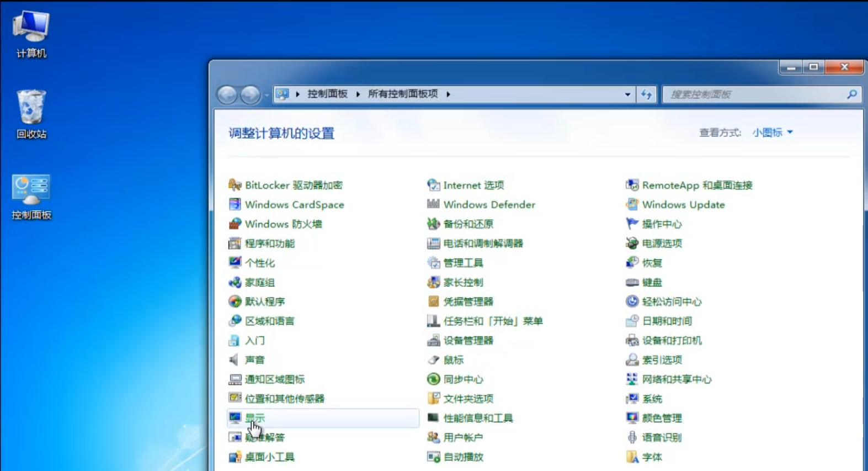The height and width of the screenshot is (471, 868).
Task: Focus the 搜索控制面板 search box
Action: 756,94
